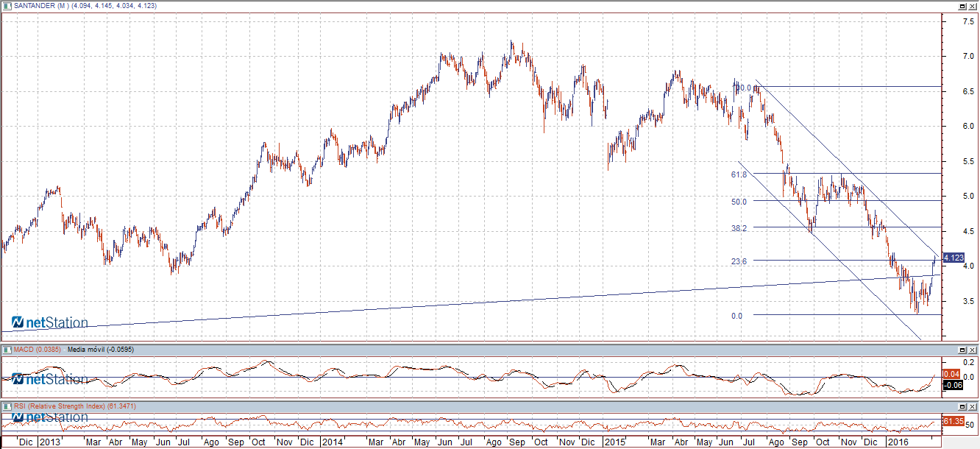Image resolution: width=980 pixels, height=449 pixels.
Task: Click the 61.35 RSI value tag
Action: [x=954, y=421]
